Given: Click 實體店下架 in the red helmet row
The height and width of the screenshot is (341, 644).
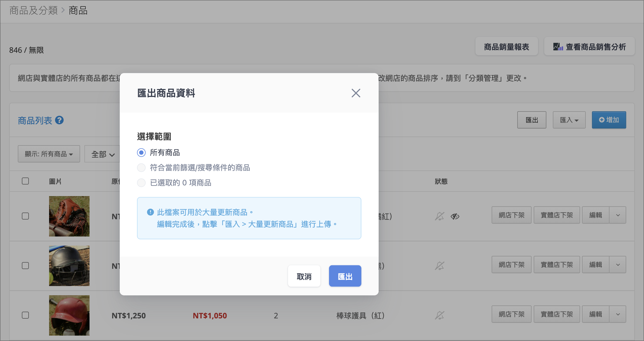Looking at the screenshot, I should pos(557,314).
